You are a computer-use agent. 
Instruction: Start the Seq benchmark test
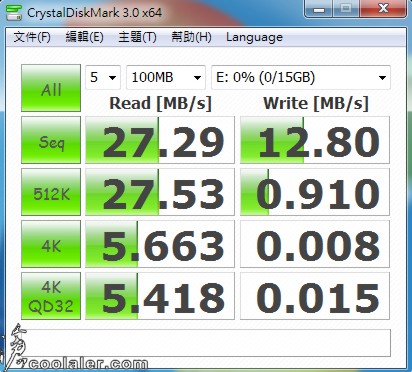pos(51,140)
